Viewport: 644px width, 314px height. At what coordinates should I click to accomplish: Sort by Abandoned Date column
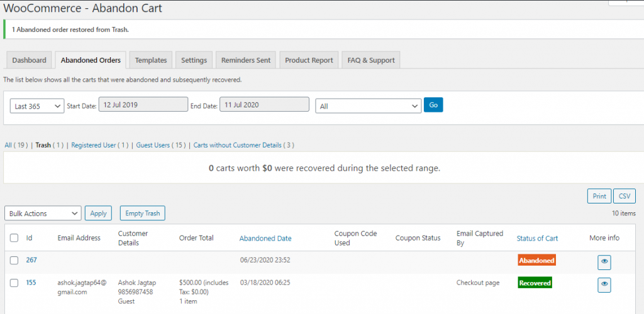coord(265,238)
